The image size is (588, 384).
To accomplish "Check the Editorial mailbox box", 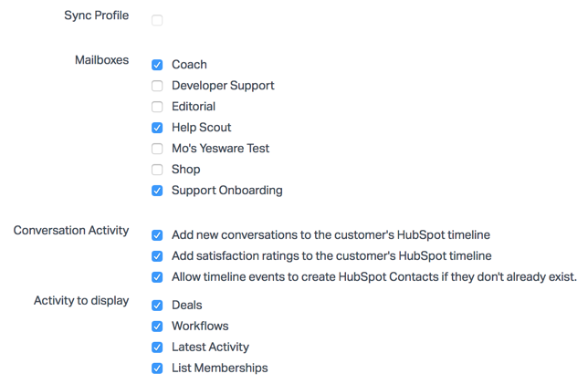I will (x=157, y=107).
